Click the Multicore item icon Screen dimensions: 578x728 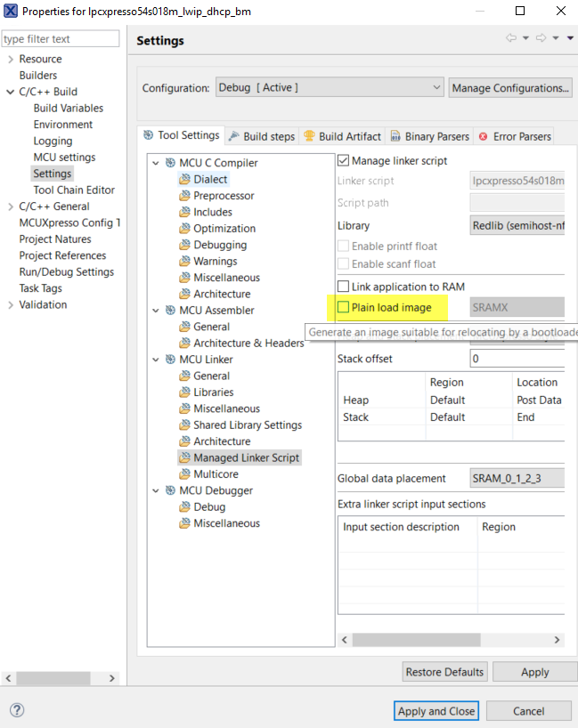click(184, 474)
